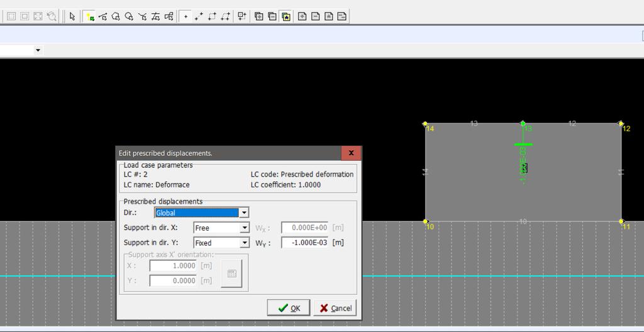
Task: Click the support axis X orientation field
Action: coord(173,266)
